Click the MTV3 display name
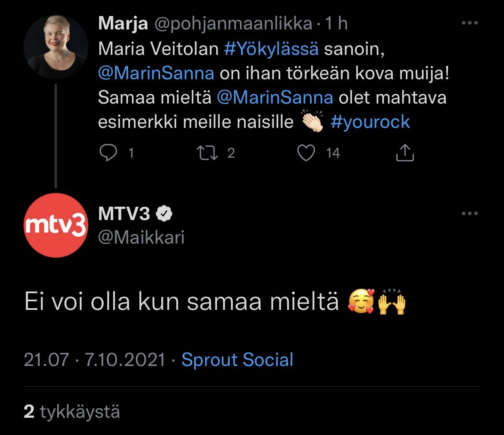This screenshot has height=435, width=504. 124,214
